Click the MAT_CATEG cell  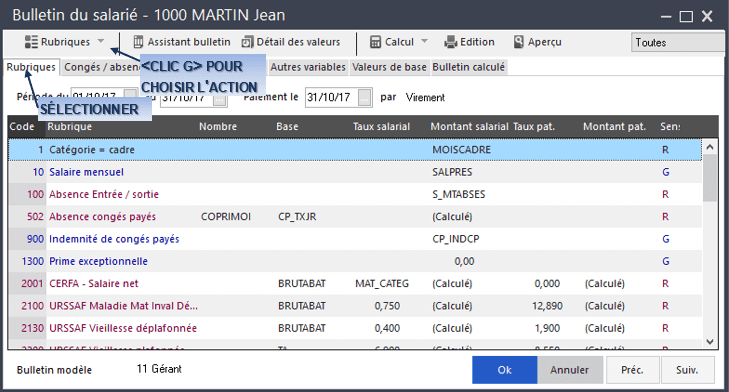382,284
